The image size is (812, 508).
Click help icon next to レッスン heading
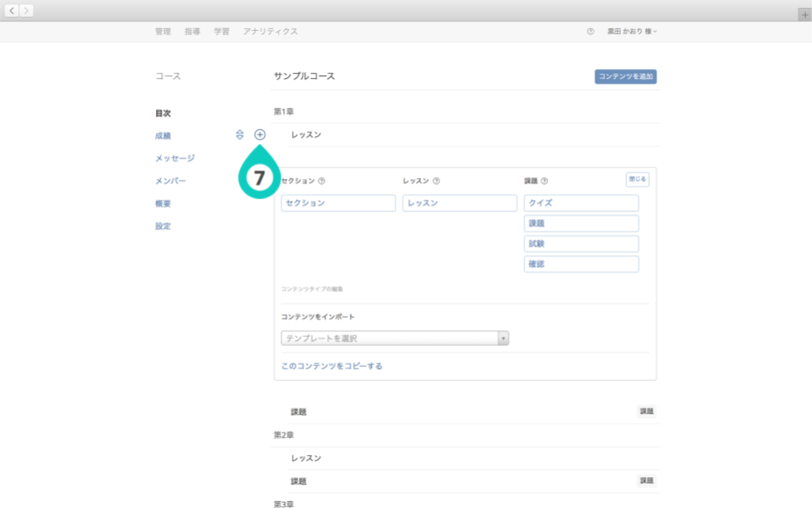436,182
